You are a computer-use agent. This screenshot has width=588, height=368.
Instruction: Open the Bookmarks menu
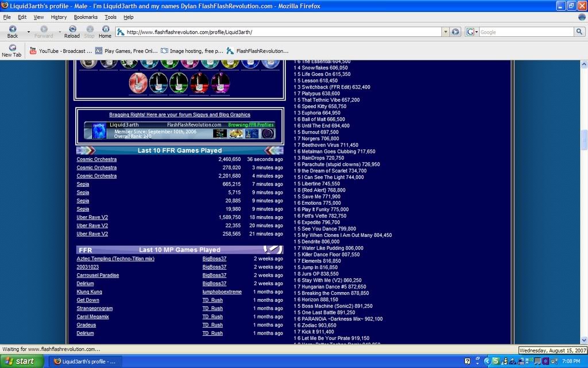86,17
